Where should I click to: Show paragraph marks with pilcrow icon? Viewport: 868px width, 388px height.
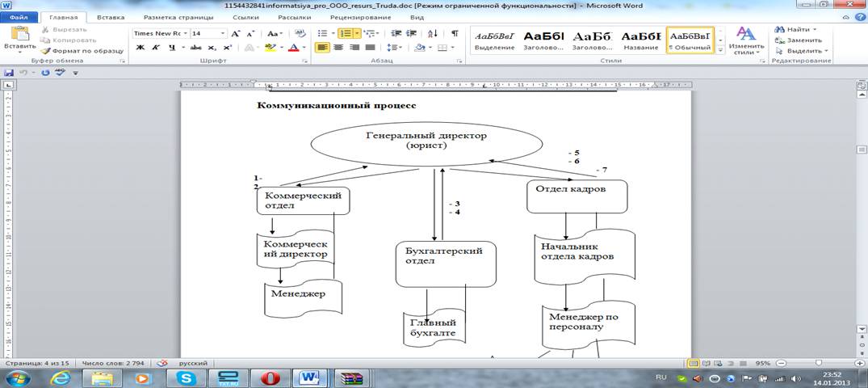coord(455,33)
